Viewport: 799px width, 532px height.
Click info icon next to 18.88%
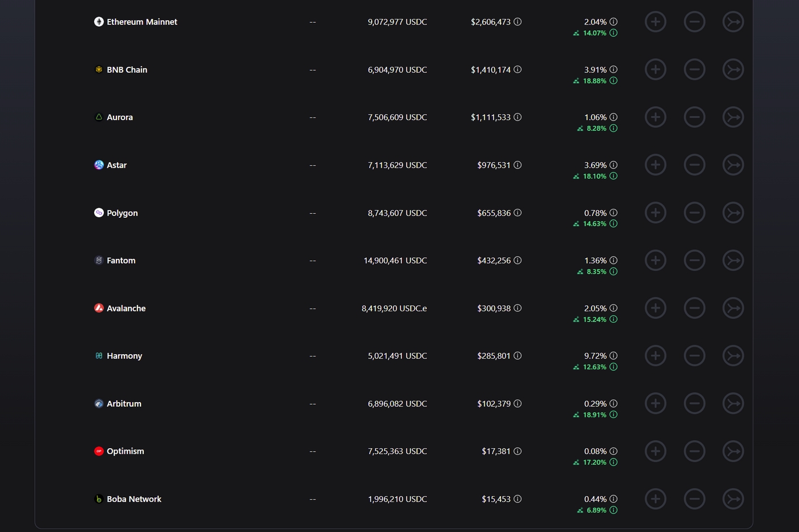[x=614, y=81]
